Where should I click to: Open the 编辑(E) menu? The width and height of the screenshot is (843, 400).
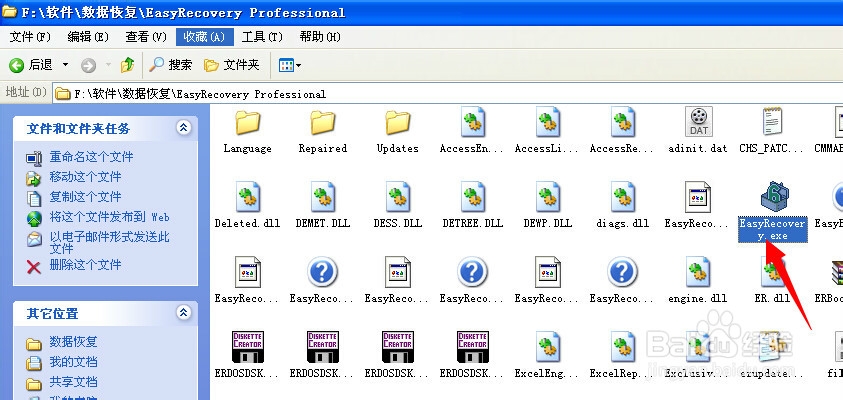[88, 37]
